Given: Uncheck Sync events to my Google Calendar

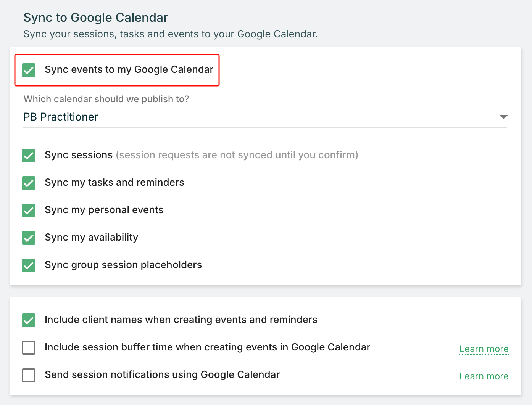Looking at the screenshot, I should tap(29, 70).
